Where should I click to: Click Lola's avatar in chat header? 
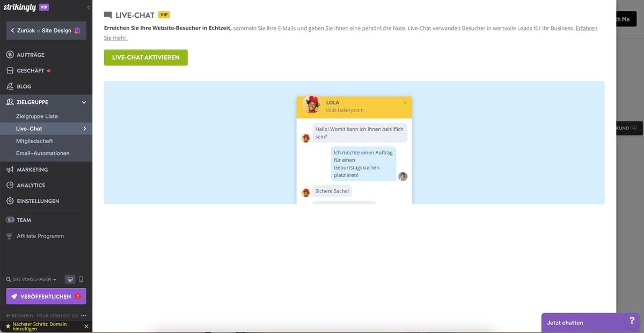311,105
